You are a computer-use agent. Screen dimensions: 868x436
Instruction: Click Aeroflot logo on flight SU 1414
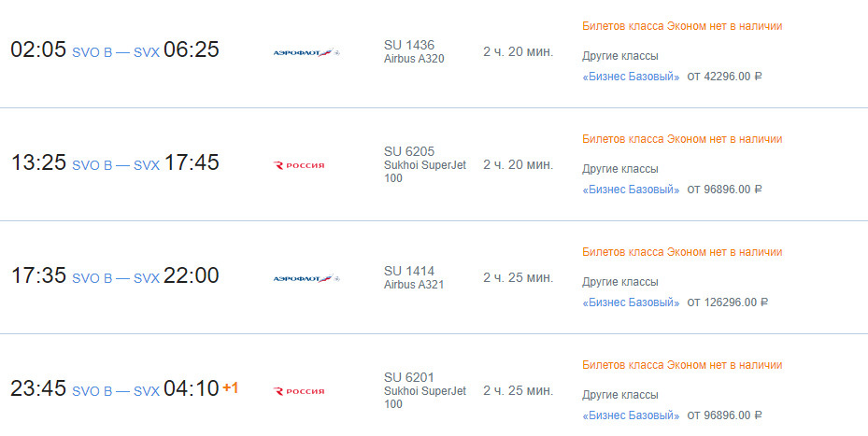pyautogui.click(x=306, y=278)
